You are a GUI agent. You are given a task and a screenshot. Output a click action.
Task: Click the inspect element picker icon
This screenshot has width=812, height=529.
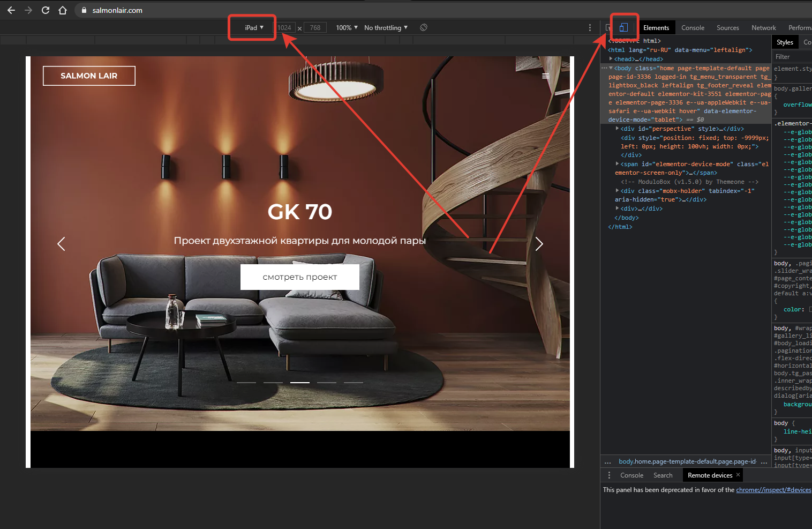click(608, 27)
